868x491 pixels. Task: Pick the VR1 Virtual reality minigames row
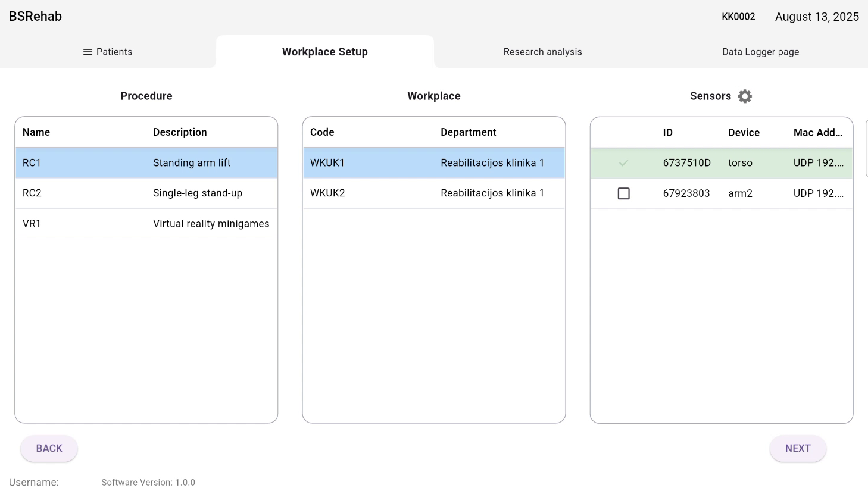tap(146, 224)
